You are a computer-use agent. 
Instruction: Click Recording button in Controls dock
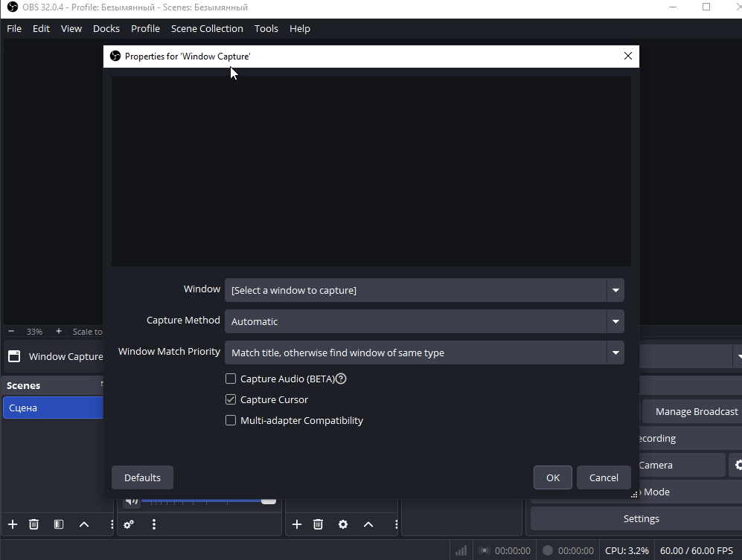tap(691, 439)
